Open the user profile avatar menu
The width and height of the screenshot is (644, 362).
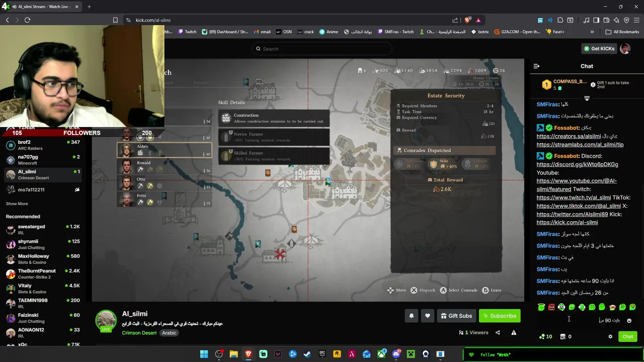(625, 49)
